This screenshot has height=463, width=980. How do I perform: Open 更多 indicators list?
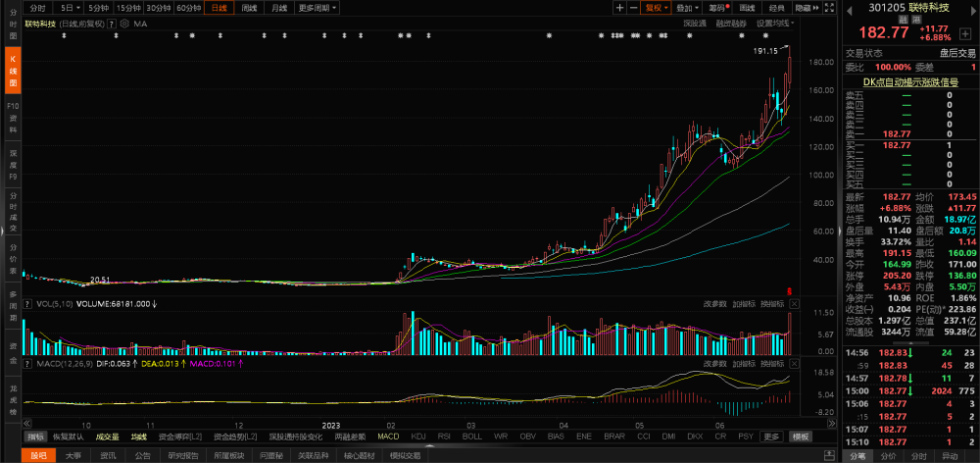(772, 437)
